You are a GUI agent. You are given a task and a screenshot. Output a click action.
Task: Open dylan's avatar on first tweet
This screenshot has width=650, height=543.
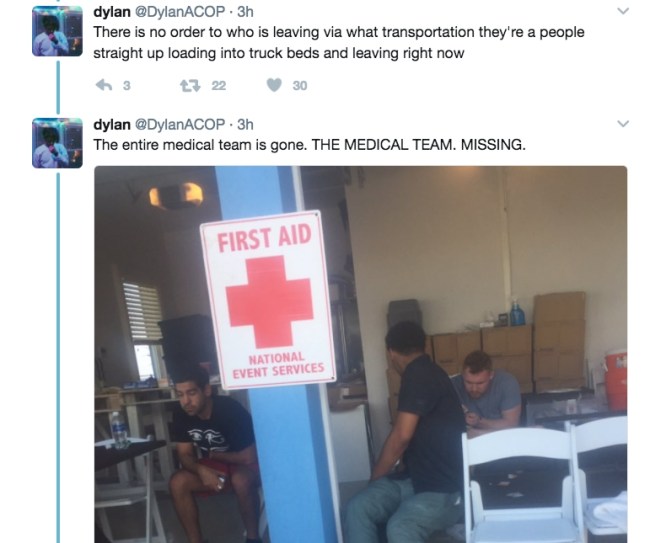click(57, 31)
